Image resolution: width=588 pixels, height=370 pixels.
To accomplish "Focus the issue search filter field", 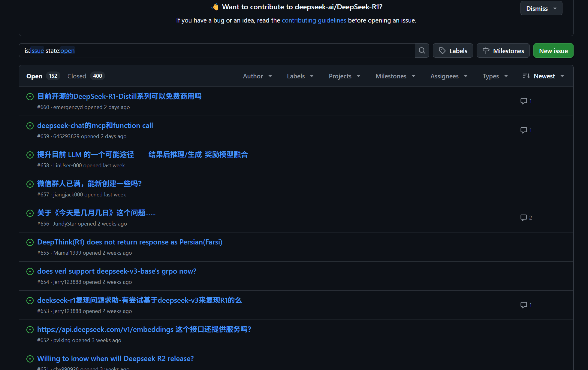I will (x=216, y=50).
